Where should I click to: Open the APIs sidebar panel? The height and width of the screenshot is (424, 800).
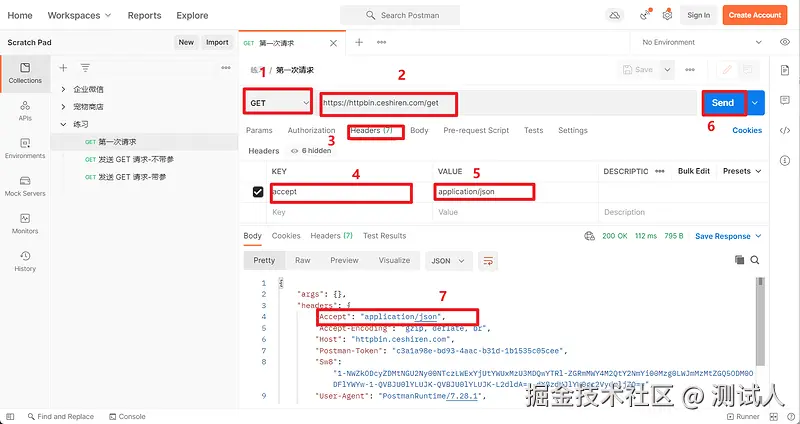coord(25,111)
